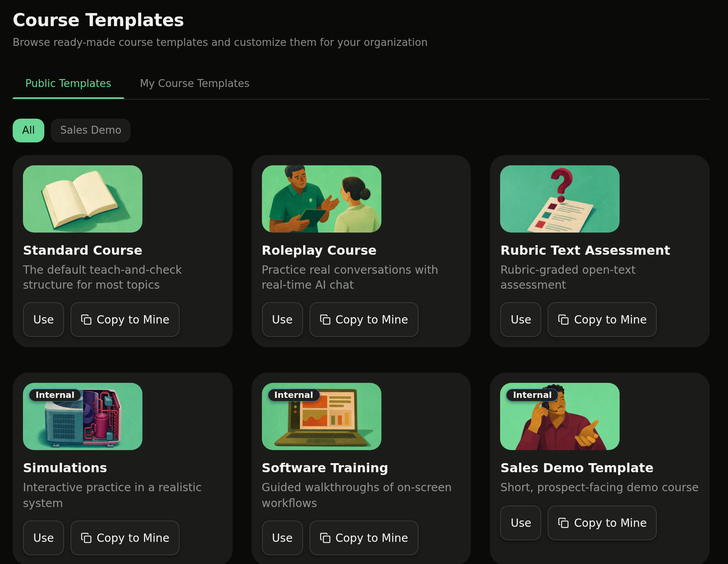Click 'Interactive practice in a realistic system'

coord(112,495)
